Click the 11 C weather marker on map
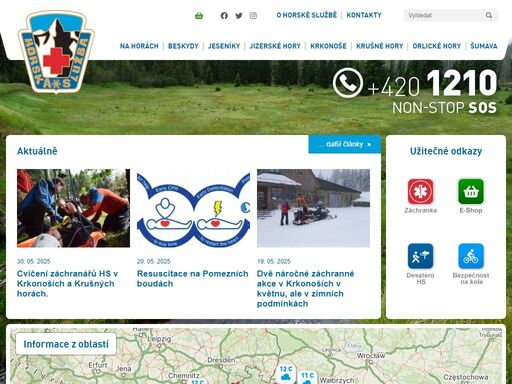 [307, 377]
